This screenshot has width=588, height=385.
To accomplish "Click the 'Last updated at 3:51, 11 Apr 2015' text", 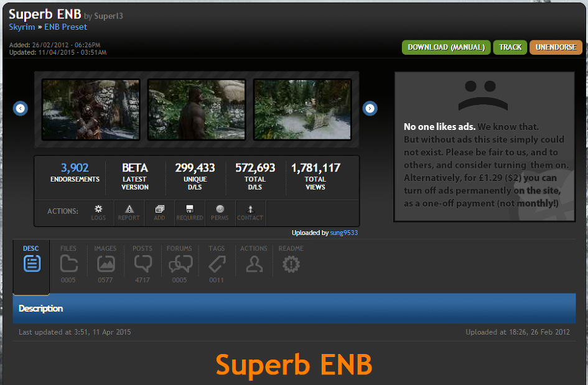I will tap(75, 332).
